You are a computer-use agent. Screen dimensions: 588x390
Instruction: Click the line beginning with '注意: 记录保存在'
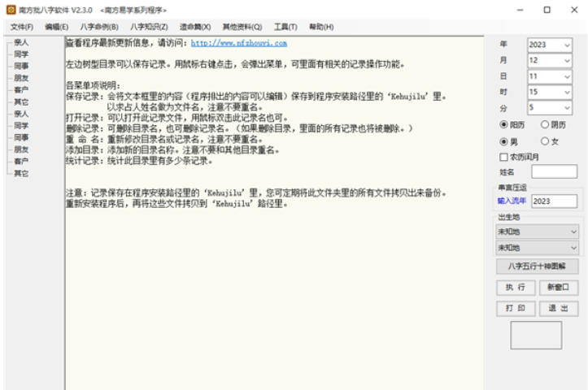(256, 193)
